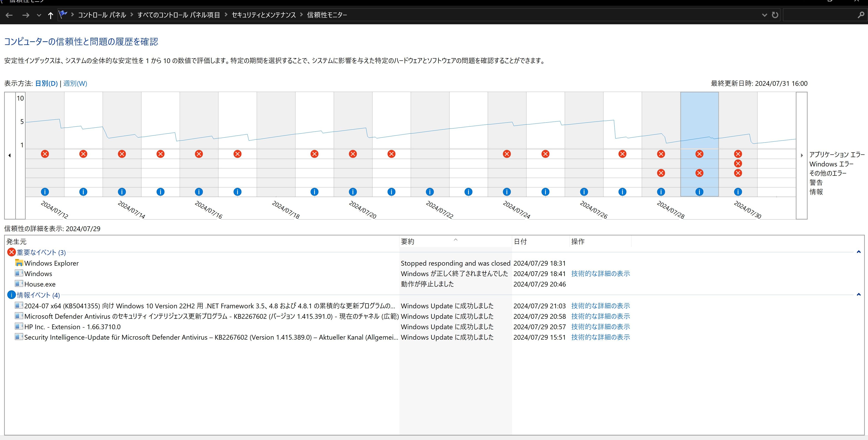Image resolution: width=868 pixels, height=440 pixels.
Task: Open recent locations dropdown arrow
Action: [39, 15]
